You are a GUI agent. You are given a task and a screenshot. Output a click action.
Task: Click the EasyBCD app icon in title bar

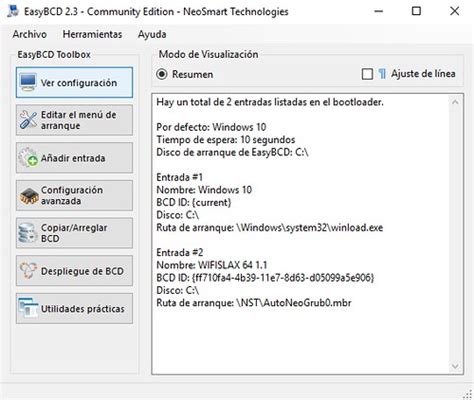click(13, 11)
